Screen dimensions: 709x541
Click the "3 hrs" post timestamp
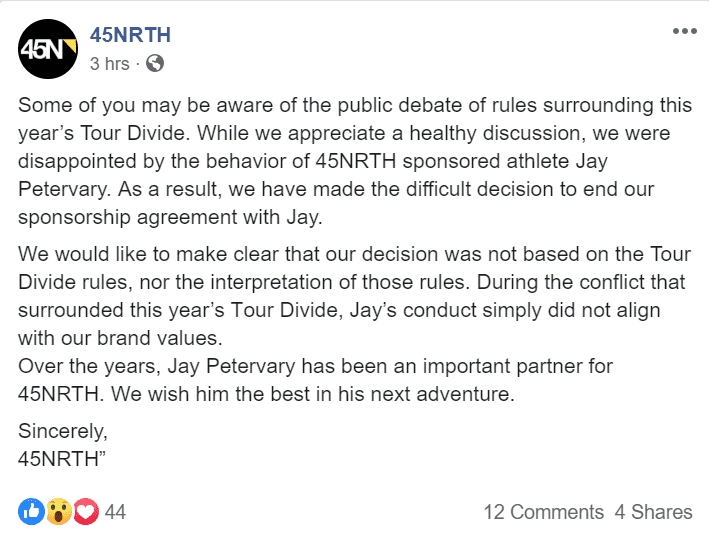[x=109, y=63]
